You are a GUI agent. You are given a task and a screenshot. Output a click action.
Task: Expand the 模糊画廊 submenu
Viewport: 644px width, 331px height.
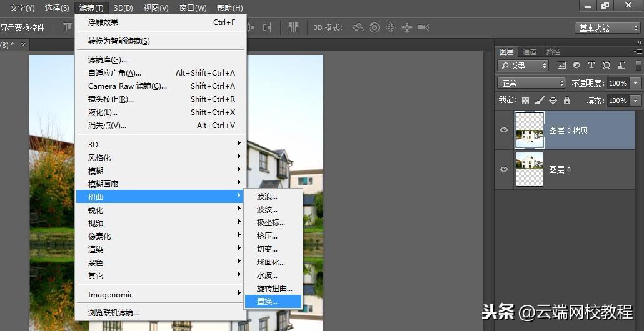pos(161,184)
